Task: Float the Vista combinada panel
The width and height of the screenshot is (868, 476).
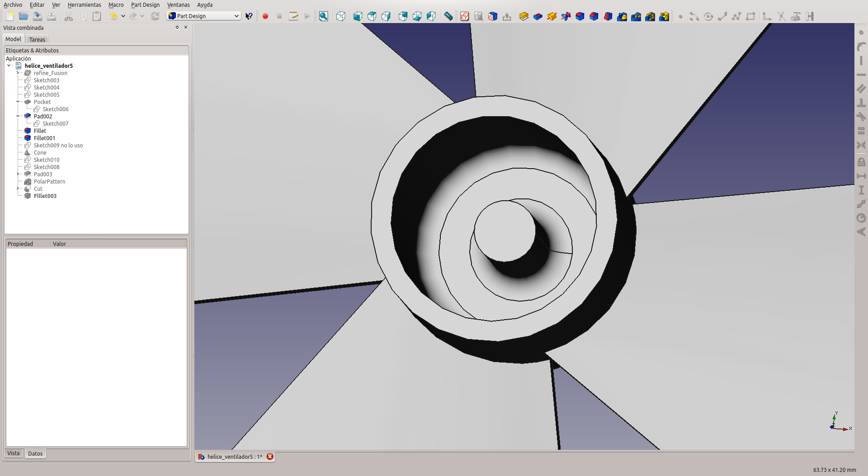Action: [x=177, y=28]
